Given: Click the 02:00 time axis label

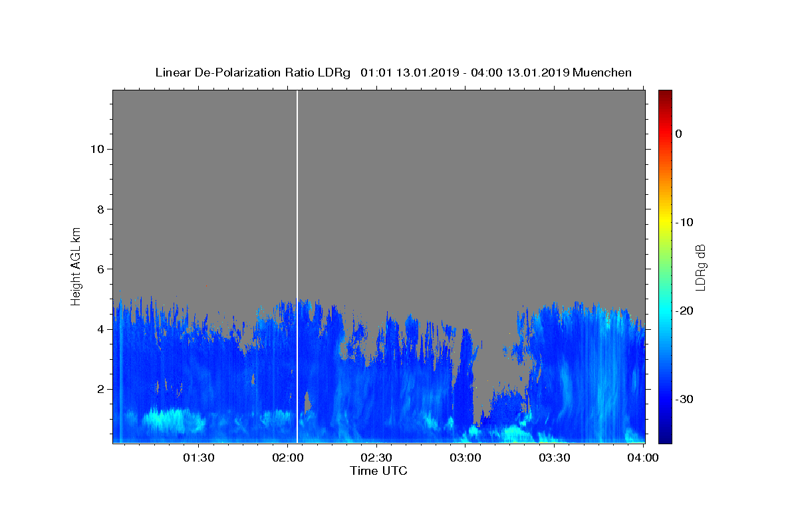Looking at the screenshot, I should pyautogui.click(x=287, y=458).
